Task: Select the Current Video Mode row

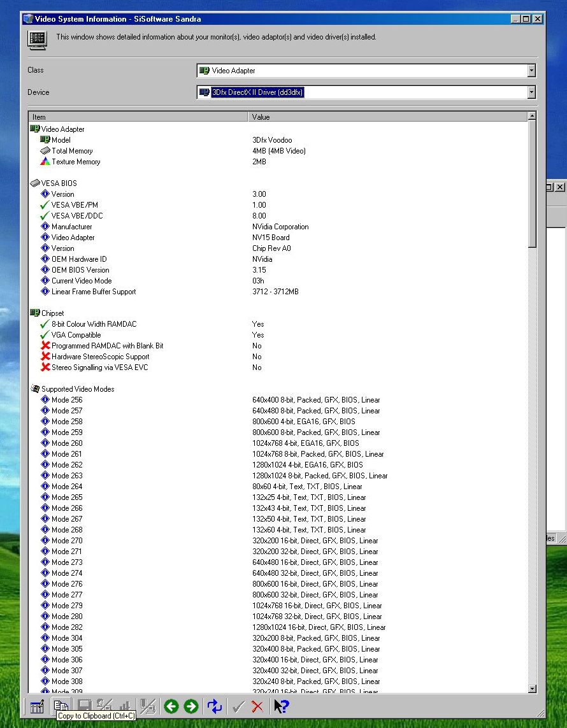Action: tap(278, 281)
